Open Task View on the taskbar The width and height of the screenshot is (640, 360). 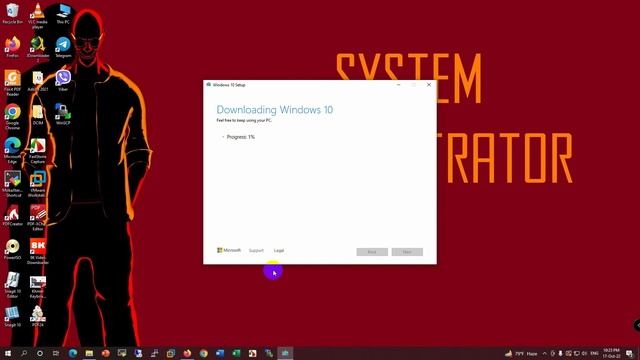pos(56,353)
